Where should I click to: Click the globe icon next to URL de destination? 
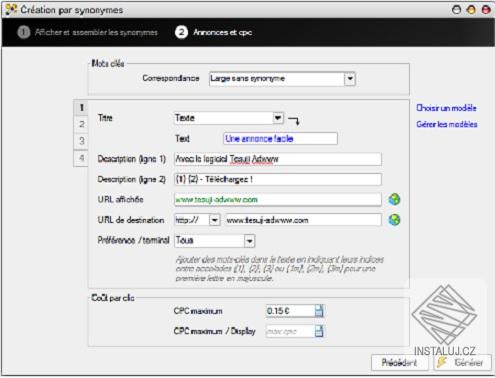[394, 220]
